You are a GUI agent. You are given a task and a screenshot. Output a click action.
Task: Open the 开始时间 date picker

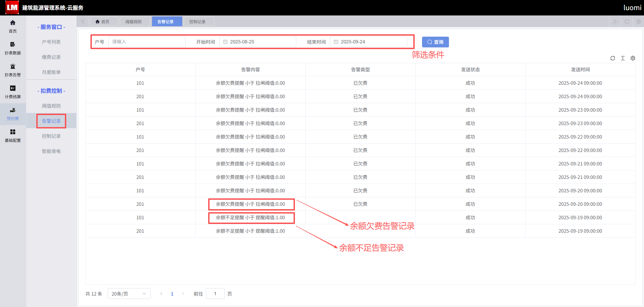(258, 42)
